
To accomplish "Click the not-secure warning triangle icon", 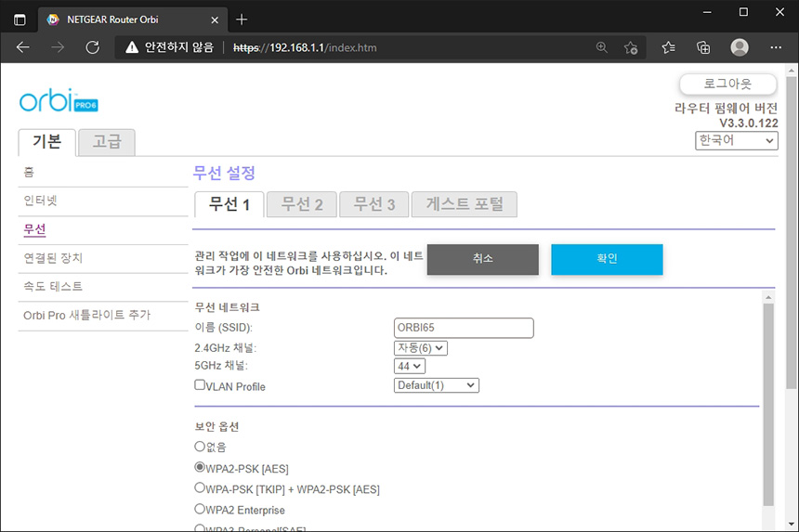I will point(132,47).
